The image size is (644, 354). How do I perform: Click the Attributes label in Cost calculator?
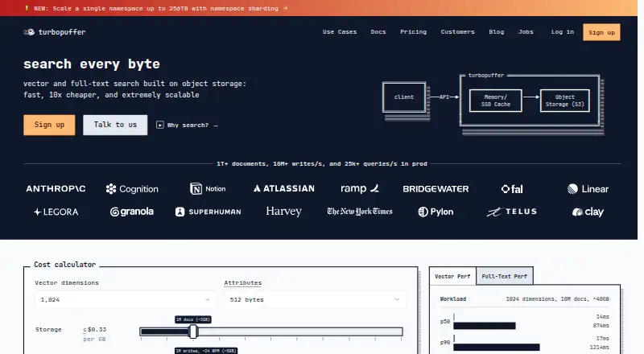(243, 283)
